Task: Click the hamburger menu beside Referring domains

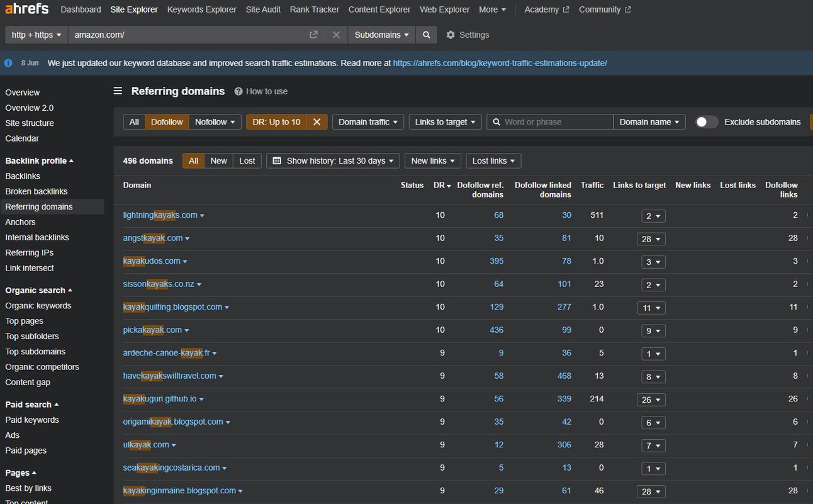Action: (x=118, y=91)
